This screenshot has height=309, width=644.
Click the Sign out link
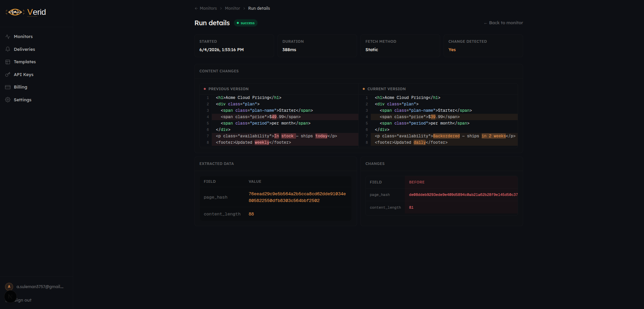coord(23,300)
